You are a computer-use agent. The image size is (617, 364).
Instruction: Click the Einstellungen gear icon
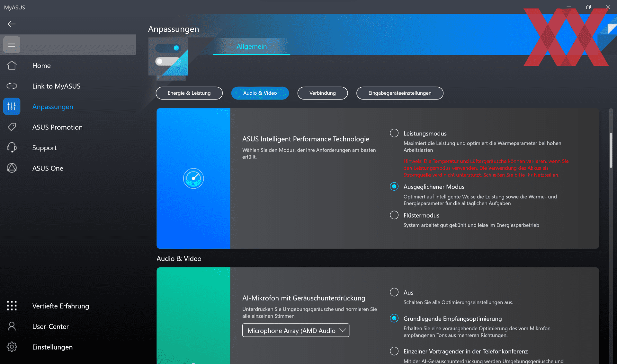12,347
